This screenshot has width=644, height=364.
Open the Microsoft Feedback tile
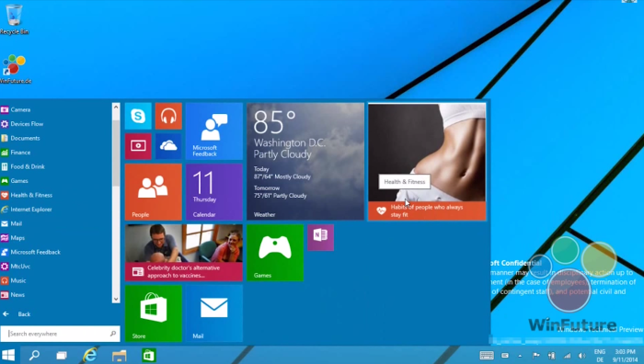coord(214,131)
